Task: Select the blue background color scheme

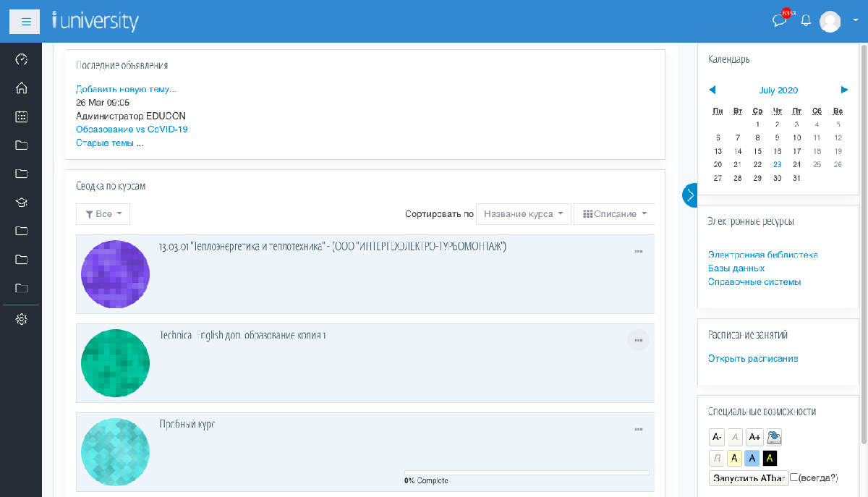Action: (x=752, y=458)
